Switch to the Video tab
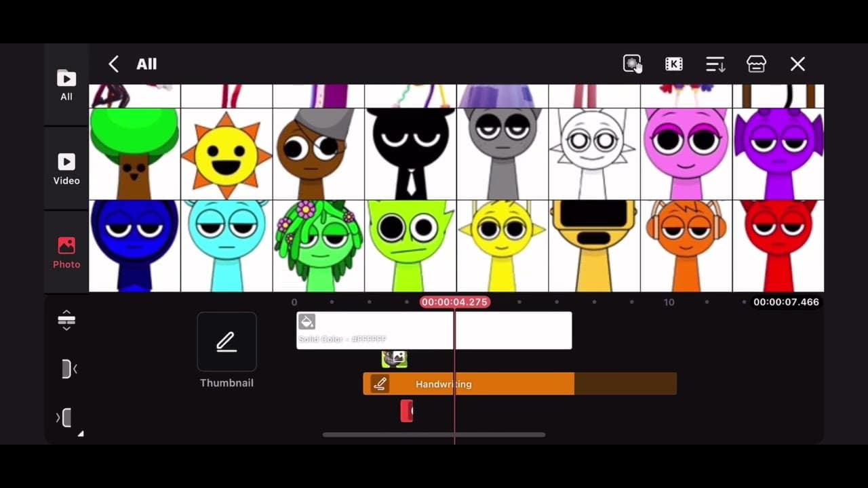 tap(66, 169)
